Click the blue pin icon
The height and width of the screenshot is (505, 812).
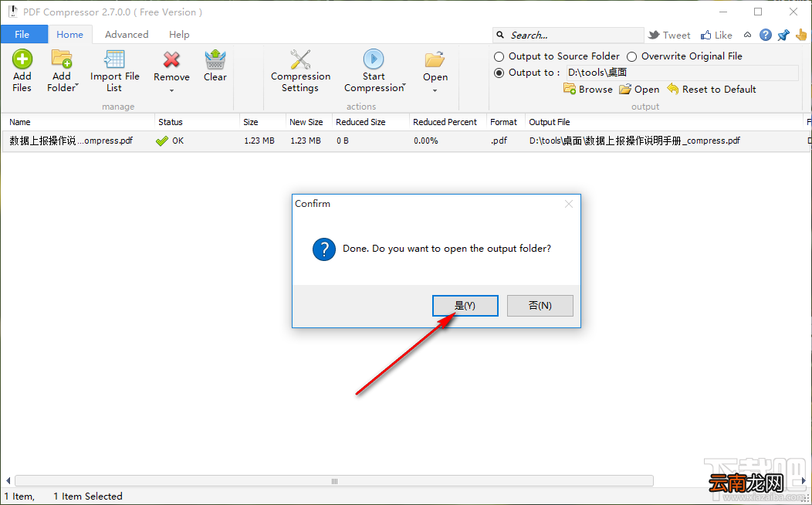coord(783,35)
